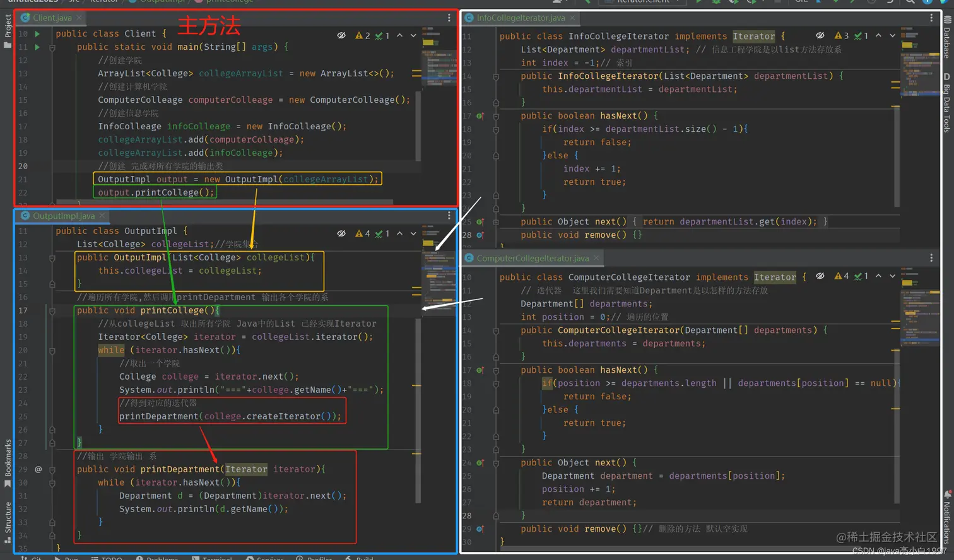Click implements-method gutter icon beside ComputerCollegeIterator next()

pos(480,463)
